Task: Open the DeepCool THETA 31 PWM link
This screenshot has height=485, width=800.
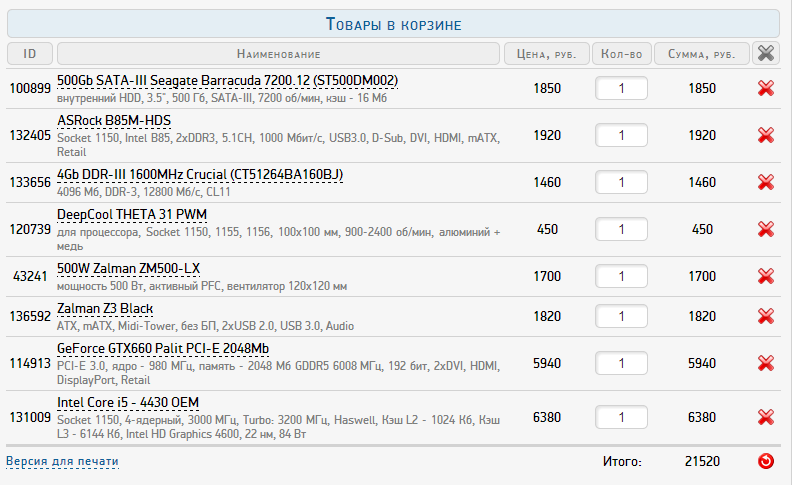Action: [x=132, y=215]
